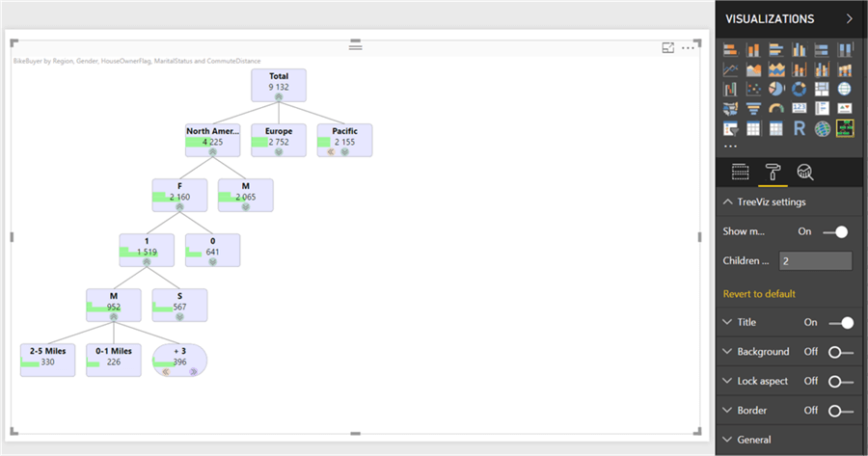Expand the Title section chevron
This screenshot has height=456, width=868.
point(727,322)
